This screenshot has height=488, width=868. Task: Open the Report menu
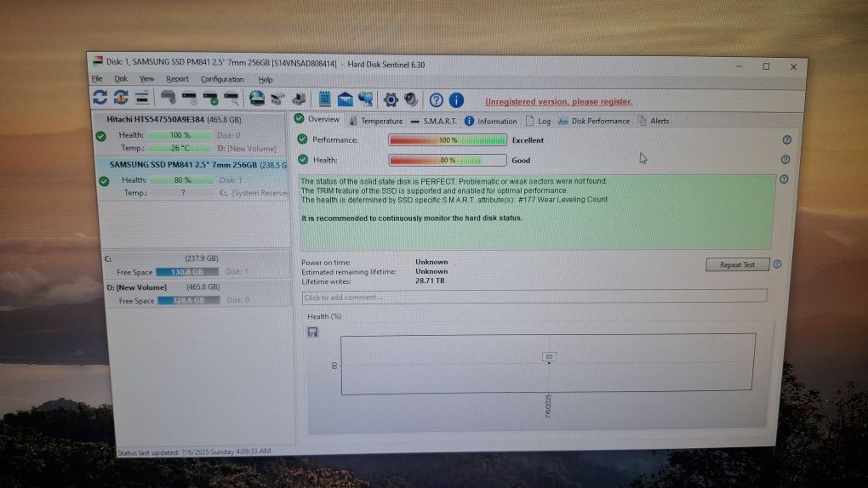[x=177, y=79]
